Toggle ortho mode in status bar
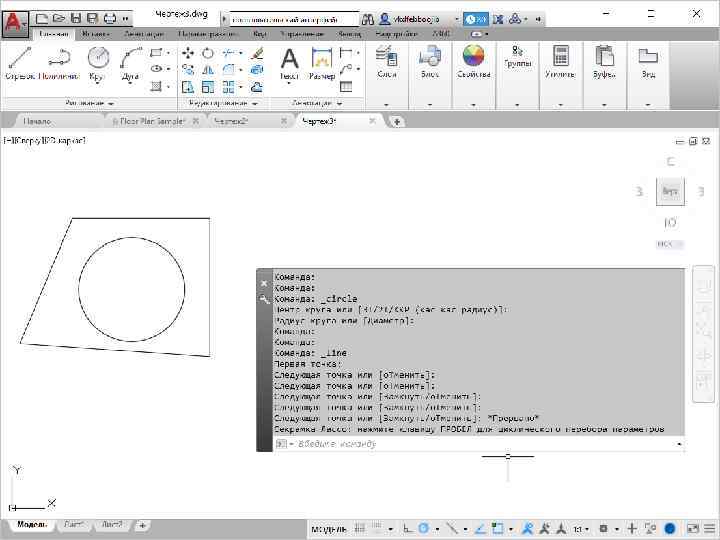 point(407,529)
